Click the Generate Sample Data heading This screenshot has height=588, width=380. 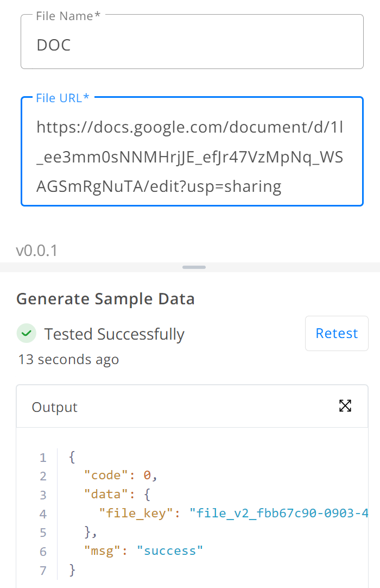pos(106,299)
